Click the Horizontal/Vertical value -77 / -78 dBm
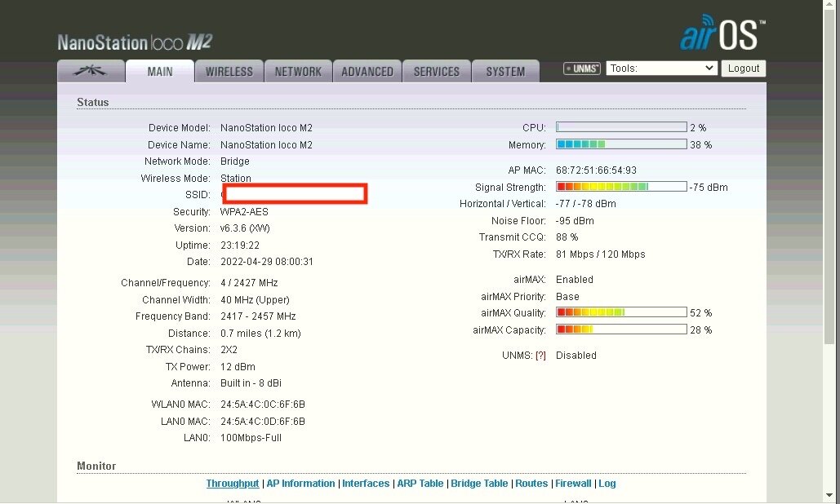 pos(586,204)
